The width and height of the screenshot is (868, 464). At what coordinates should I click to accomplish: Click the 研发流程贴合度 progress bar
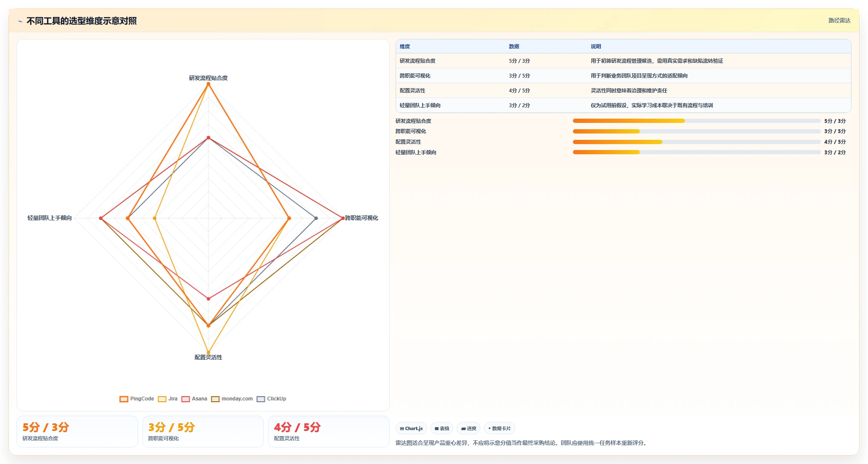click(x=697, y=121)
